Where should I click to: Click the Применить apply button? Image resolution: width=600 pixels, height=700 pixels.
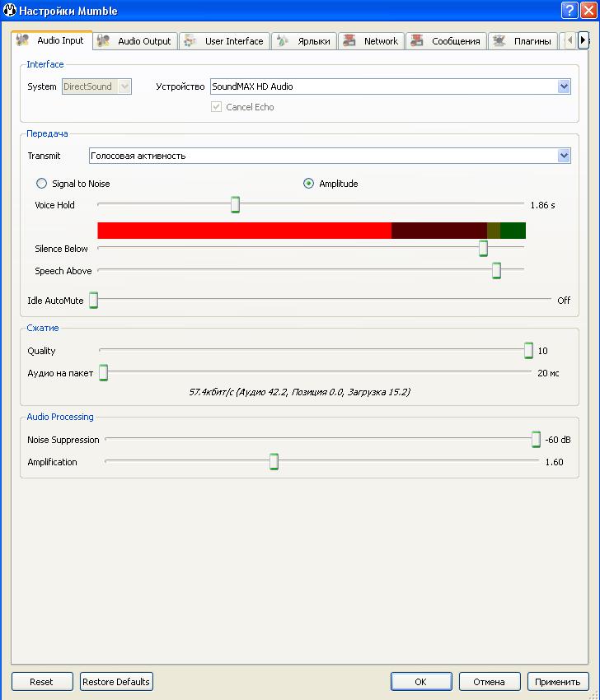[x=557, y=682]
